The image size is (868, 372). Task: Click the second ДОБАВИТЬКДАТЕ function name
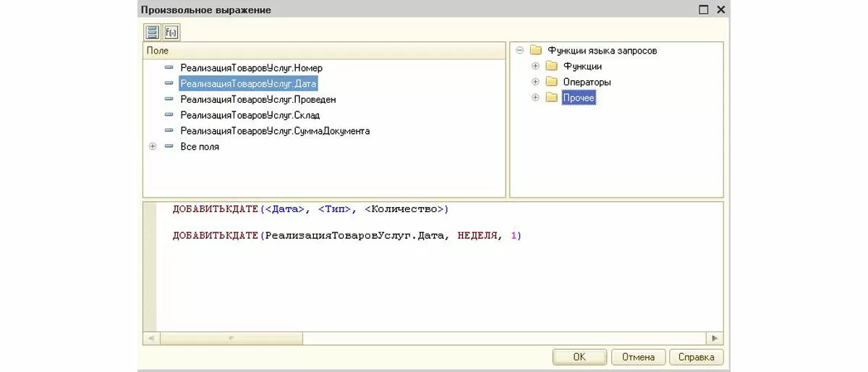pos(216,236)
